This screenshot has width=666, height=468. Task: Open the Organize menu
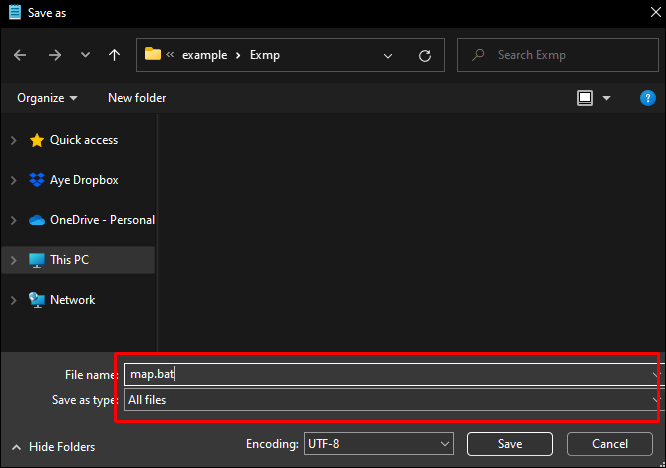(47, 98)
